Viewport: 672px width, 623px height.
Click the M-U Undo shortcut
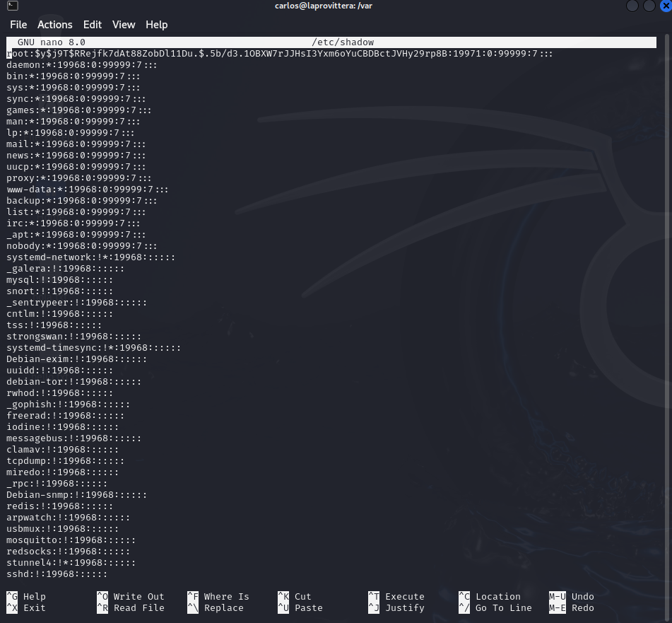point(571,596)
